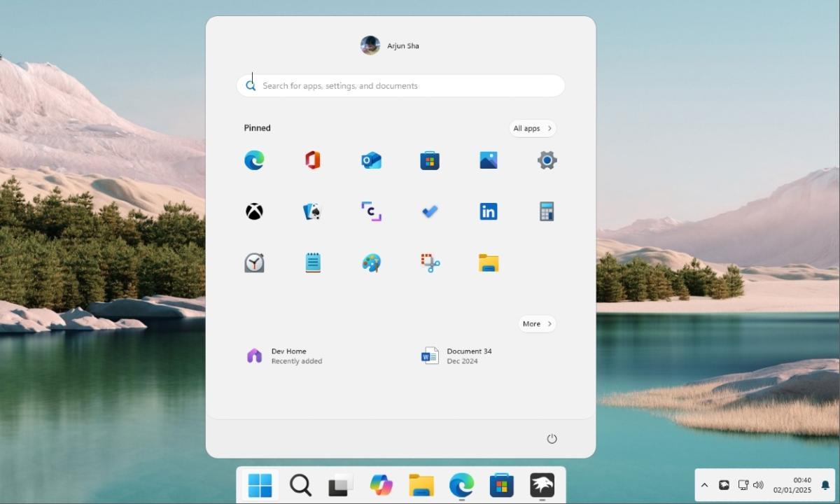This screenshot has width=840, height=504.
Task: Open Task View on the taskbar
Action: coord(339,484)
